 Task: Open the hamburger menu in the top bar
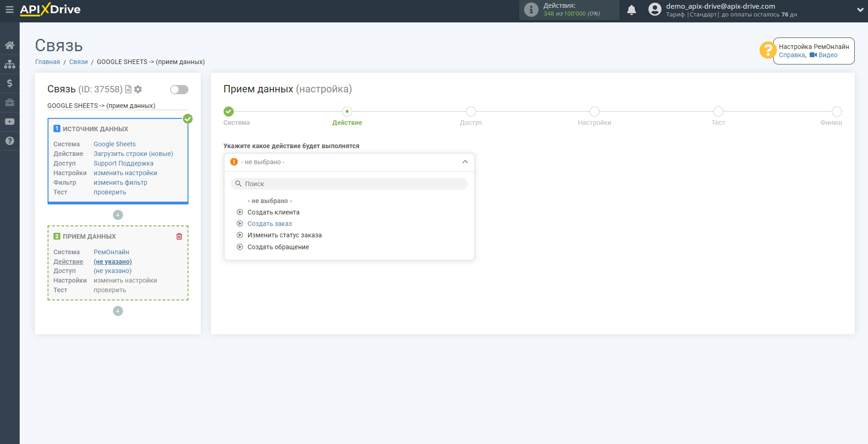tap(10, 9)
